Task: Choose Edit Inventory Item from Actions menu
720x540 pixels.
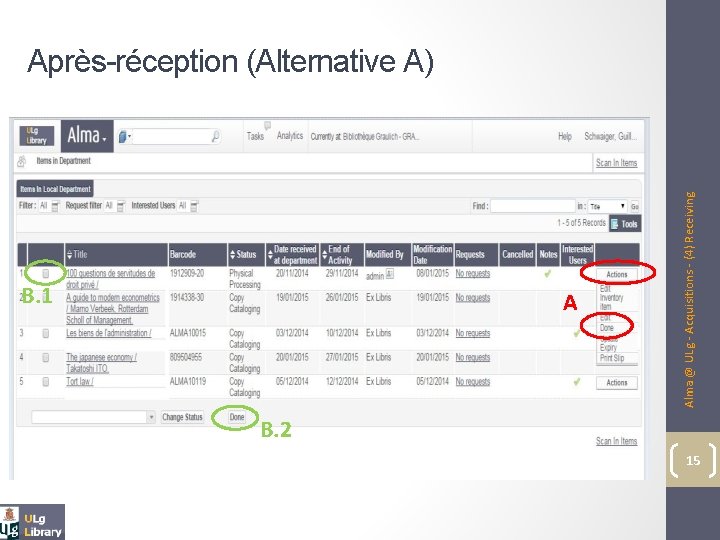Action: (611, 298)
